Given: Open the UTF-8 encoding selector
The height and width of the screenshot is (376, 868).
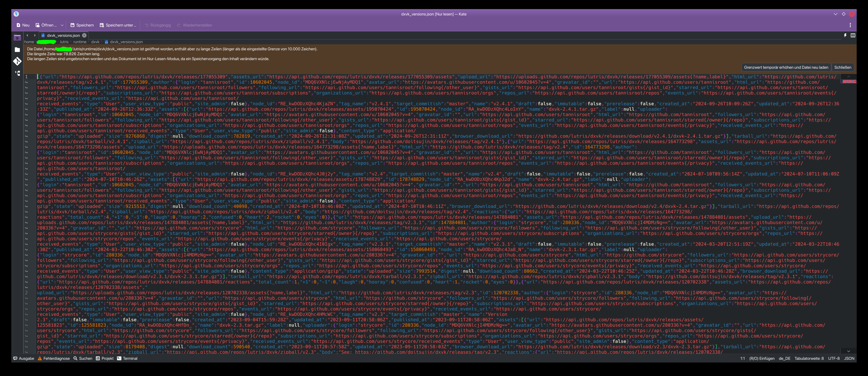Looking at the screenshot, I should coord(834,359).
